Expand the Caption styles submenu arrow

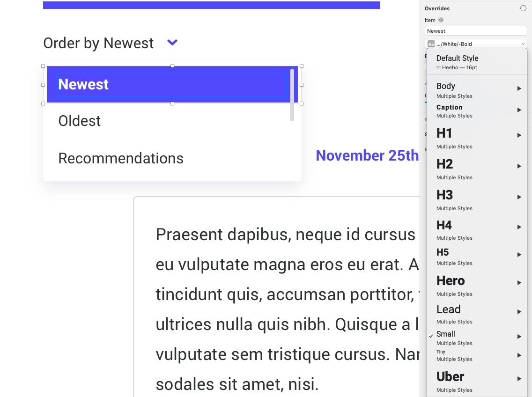coord(519,110)
